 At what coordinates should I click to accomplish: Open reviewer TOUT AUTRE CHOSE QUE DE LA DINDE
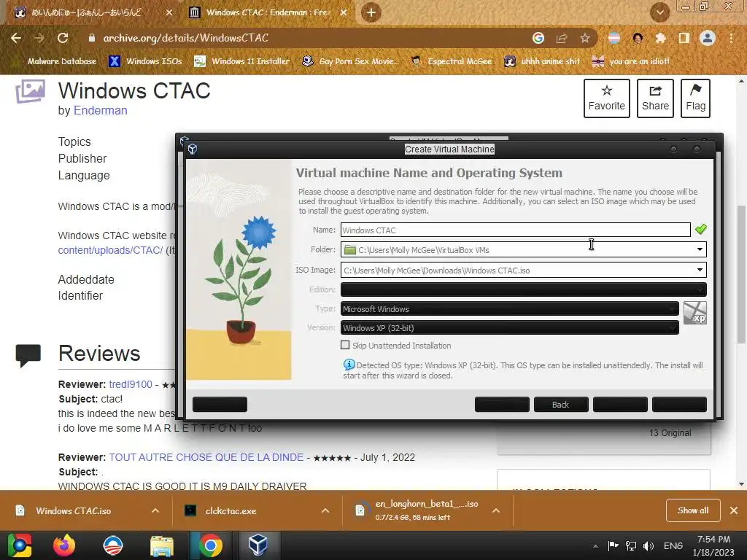(206, 457)
